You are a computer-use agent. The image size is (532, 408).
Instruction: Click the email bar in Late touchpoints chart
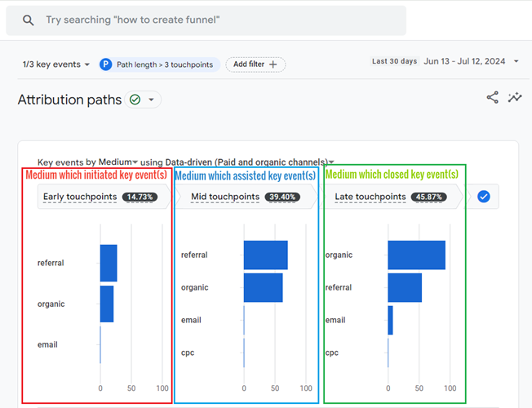(390, 320)
